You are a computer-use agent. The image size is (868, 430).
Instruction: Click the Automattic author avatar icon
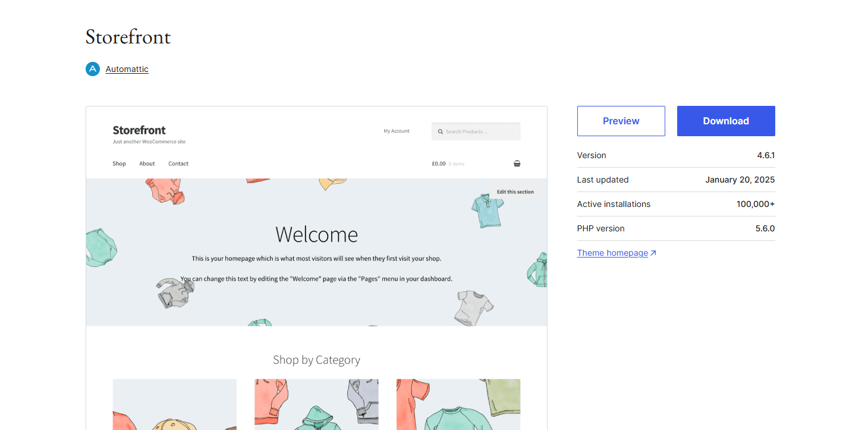[x=93, y=69]
